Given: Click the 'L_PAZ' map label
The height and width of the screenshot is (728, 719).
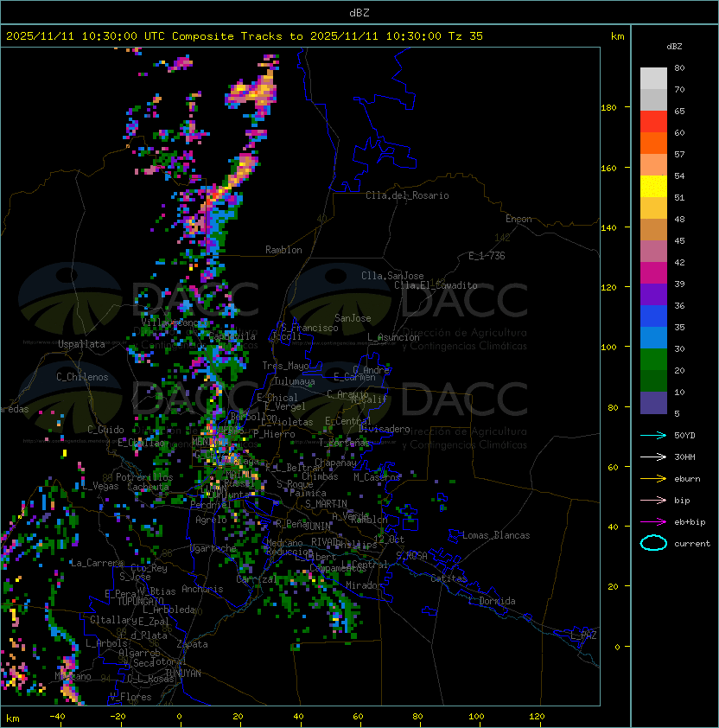Looking at the screenshot, I should point(583,635).
